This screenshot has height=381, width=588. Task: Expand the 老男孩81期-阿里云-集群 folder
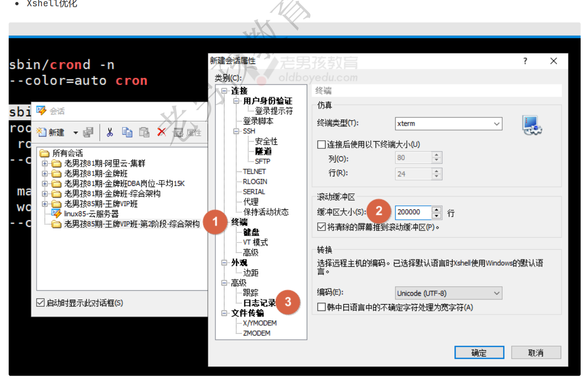[x=45, y=163]
